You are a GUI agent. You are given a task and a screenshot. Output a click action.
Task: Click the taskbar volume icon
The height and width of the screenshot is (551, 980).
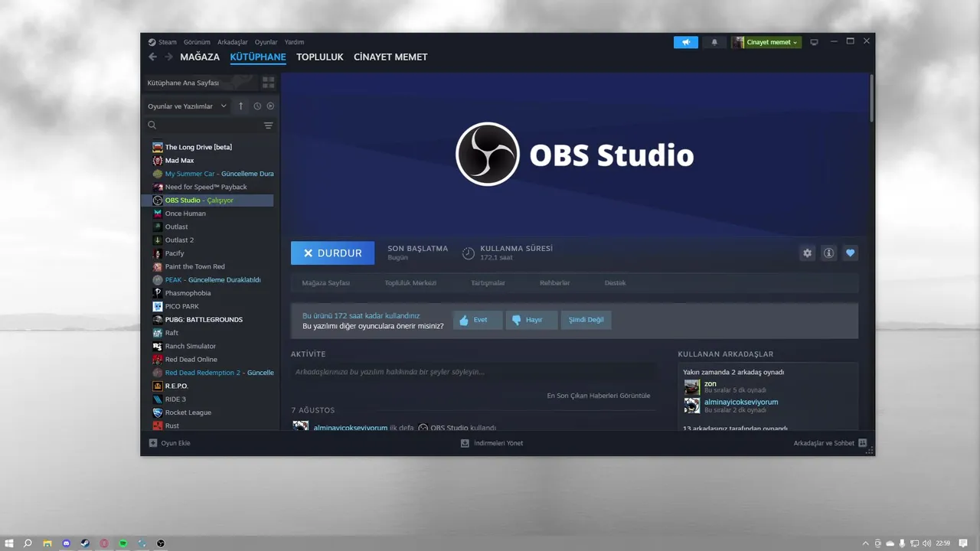[x=926, y=543]
